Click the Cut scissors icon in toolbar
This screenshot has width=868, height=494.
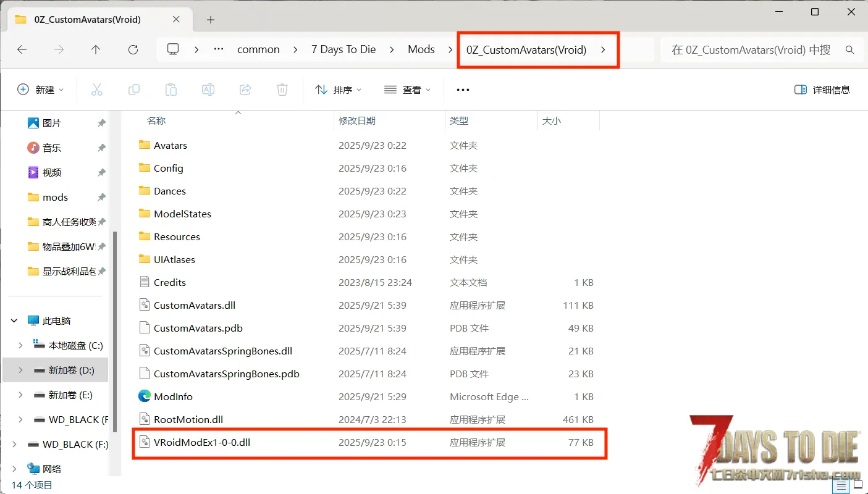coord(97,90)
